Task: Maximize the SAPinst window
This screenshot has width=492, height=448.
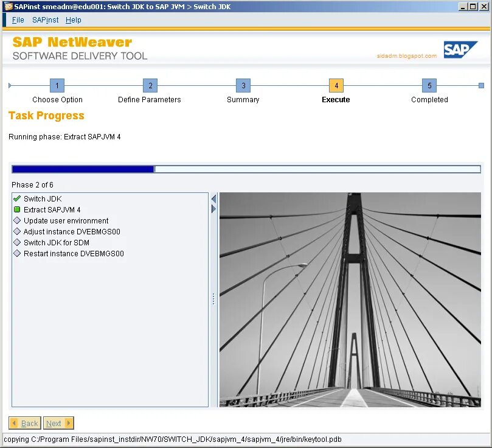Action: tap(473, 7)
